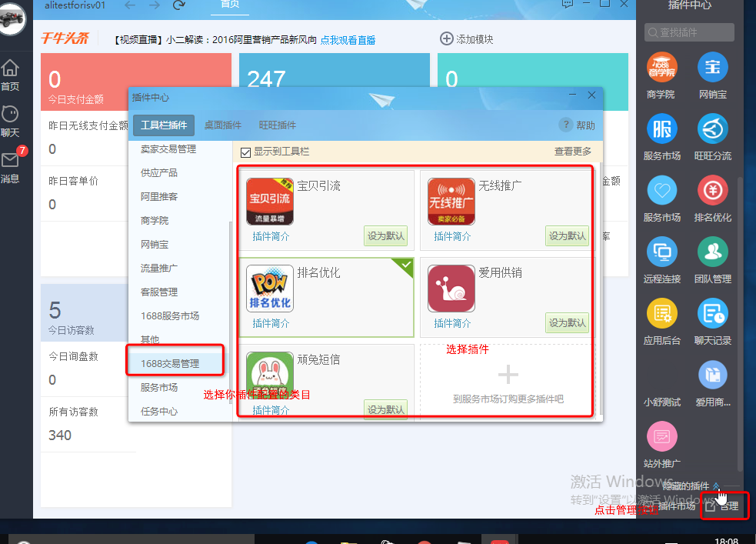Screen dimensions: 756x544
Task: Click the refresh arrow in title bar
Action: [x=179, y=5]
